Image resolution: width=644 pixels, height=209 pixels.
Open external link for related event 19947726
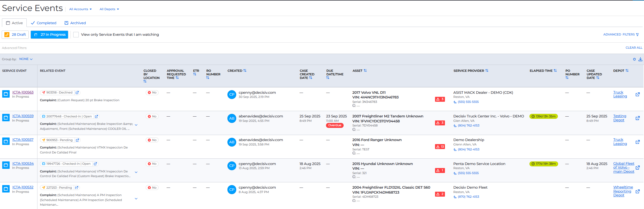pos(95,164)
